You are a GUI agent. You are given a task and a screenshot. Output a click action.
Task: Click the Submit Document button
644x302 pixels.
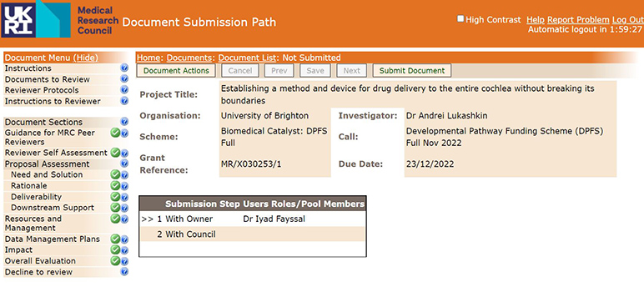(x=412, y=71)
